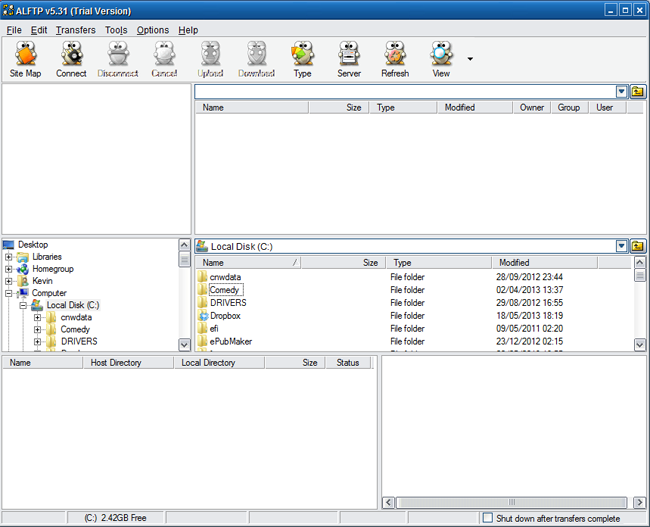Image resolution: width=650 pixels, height=527 pixels.
Task: Open the Edit menu
Action: [39, 30]
